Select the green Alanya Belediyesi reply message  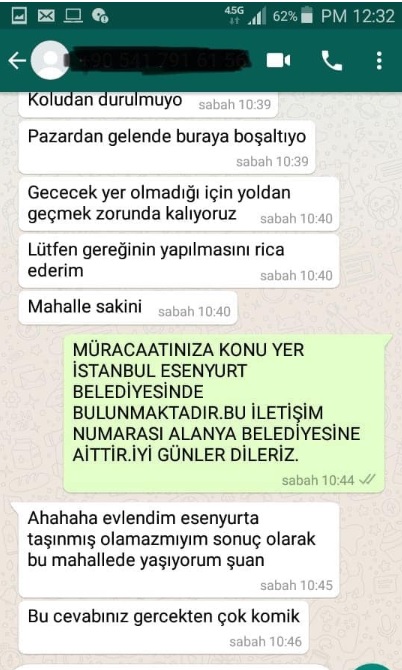pyautogui.click(x=228, y=413)
